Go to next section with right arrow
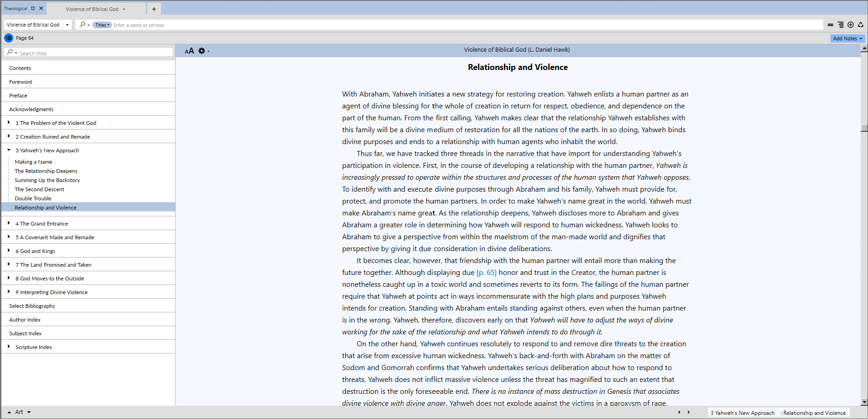Viewport: 868px width, 419px height. pos(689,412)
